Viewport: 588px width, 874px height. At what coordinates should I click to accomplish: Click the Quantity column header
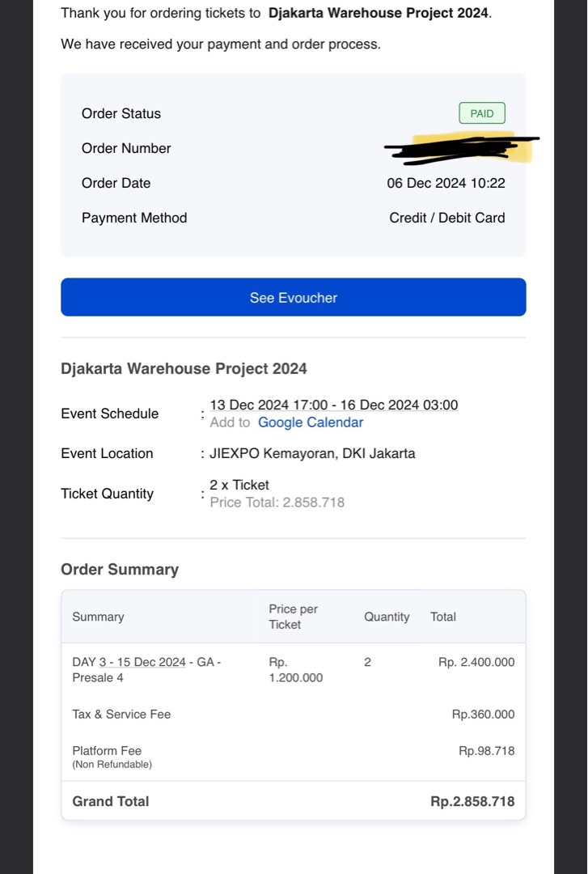387,617
